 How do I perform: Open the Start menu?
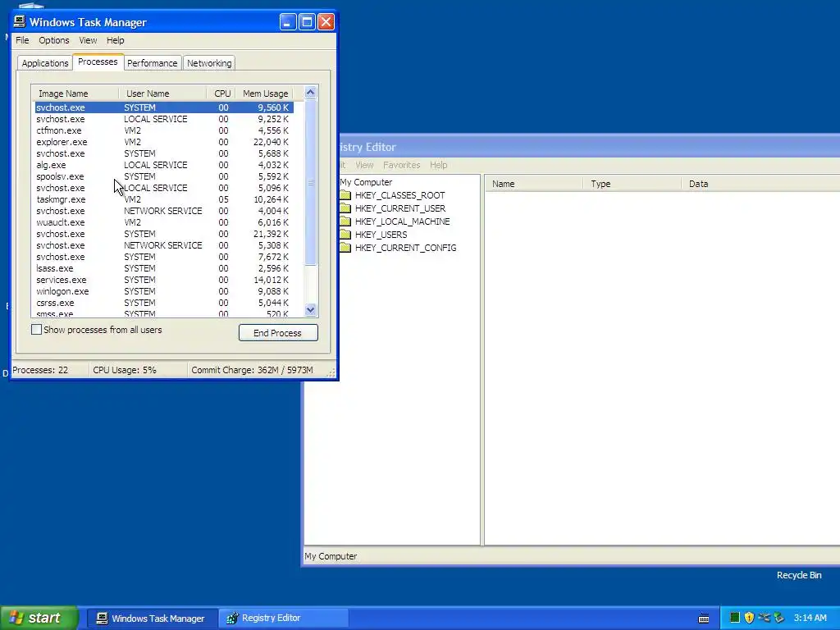tap(39, 618)
